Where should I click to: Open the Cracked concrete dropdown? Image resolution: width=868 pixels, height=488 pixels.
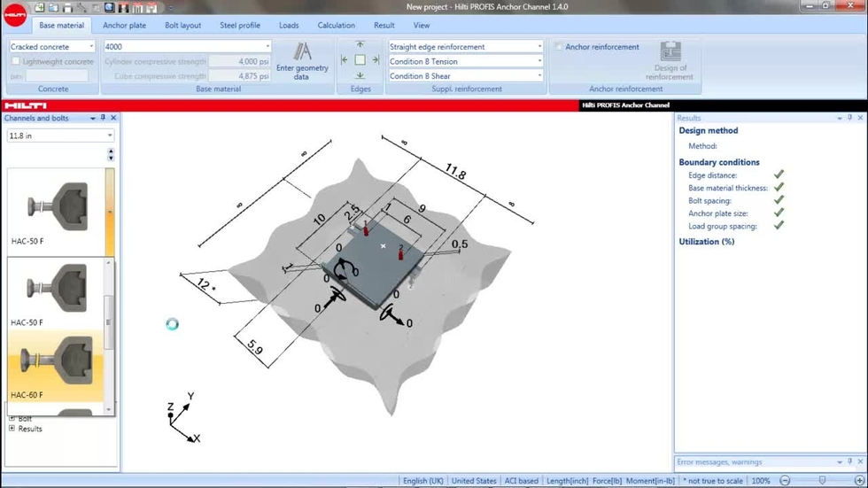pos(52,47)
